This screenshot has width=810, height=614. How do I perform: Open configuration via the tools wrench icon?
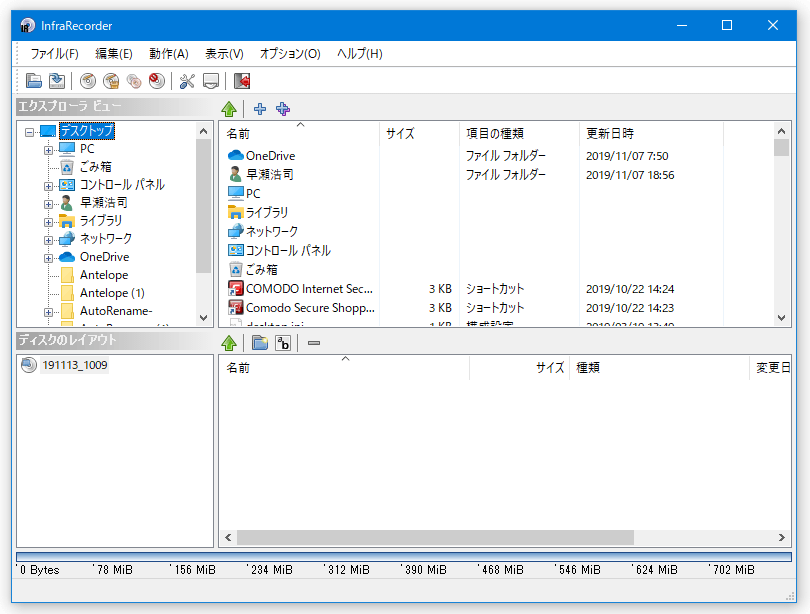(x=187, y=81)
